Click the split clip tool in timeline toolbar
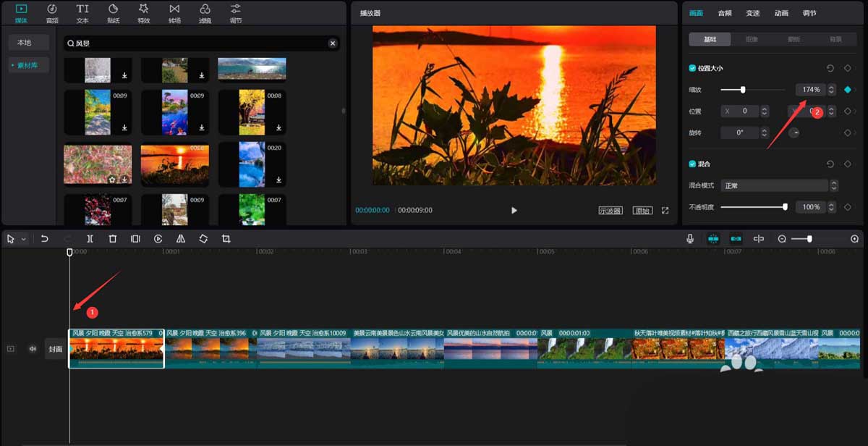This screenshot has height=446, width=868. click(90, 239)
